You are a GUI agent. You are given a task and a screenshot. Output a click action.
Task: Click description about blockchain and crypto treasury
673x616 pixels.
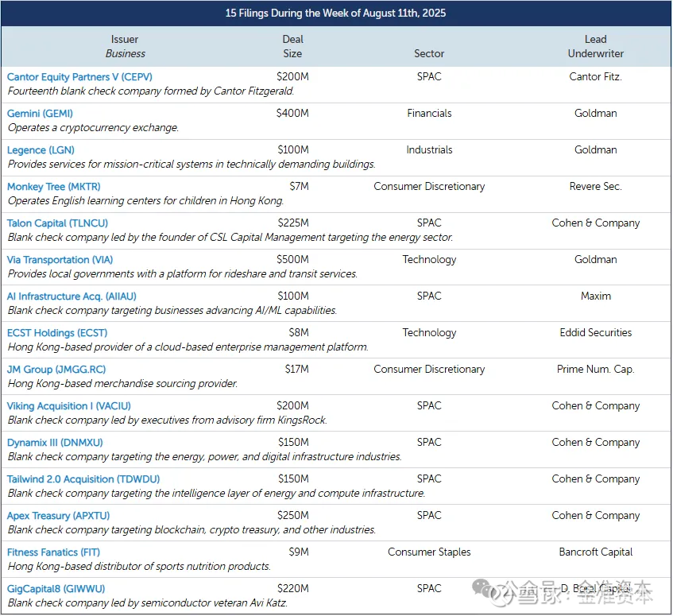click(191, 529)
